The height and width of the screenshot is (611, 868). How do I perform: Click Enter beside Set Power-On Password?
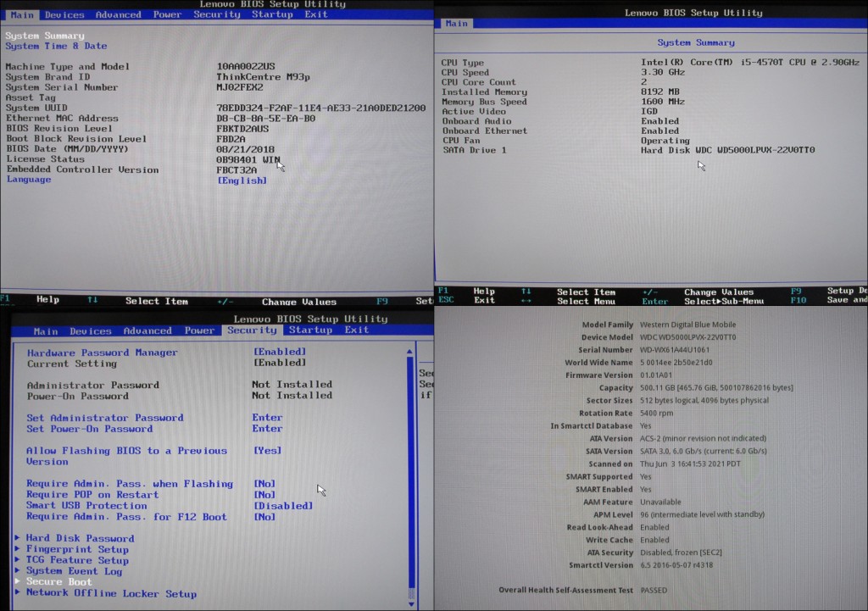267,429
